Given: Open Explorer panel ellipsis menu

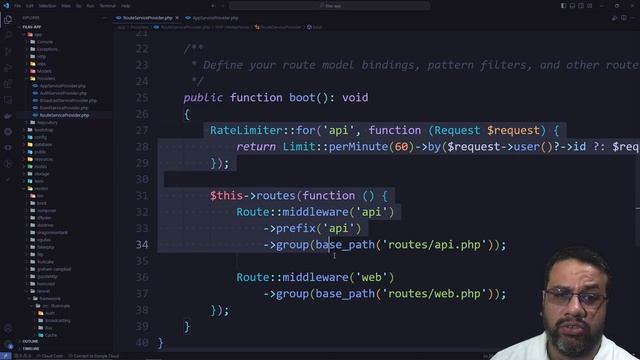Looking at the screenshot, I should (105, 18).
